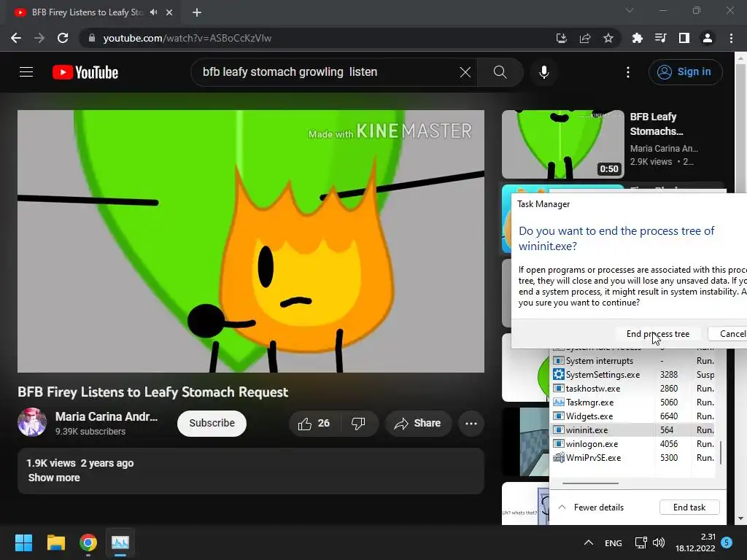
Task: Mute the tab via speaker icon
Action: [153, 12]
